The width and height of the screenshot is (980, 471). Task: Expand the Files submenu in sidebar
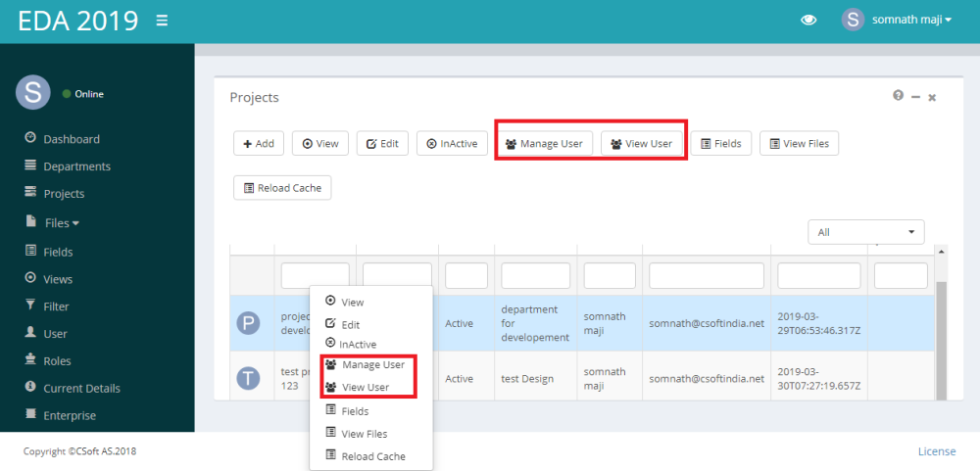[x=62, y=223]
